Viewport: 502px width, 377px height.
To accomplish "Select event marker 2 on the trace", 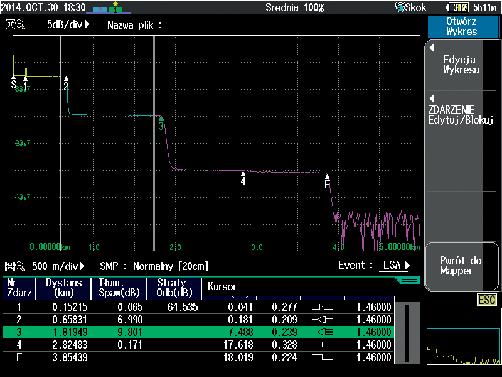I will (66, 83).
